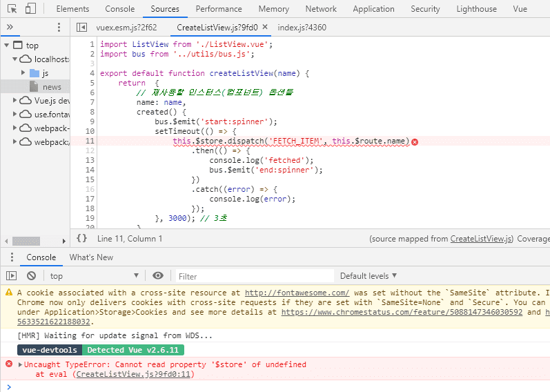The image size is (550, 392).
Task: Collapse the localhost tree node
Action: pos(14,59)
